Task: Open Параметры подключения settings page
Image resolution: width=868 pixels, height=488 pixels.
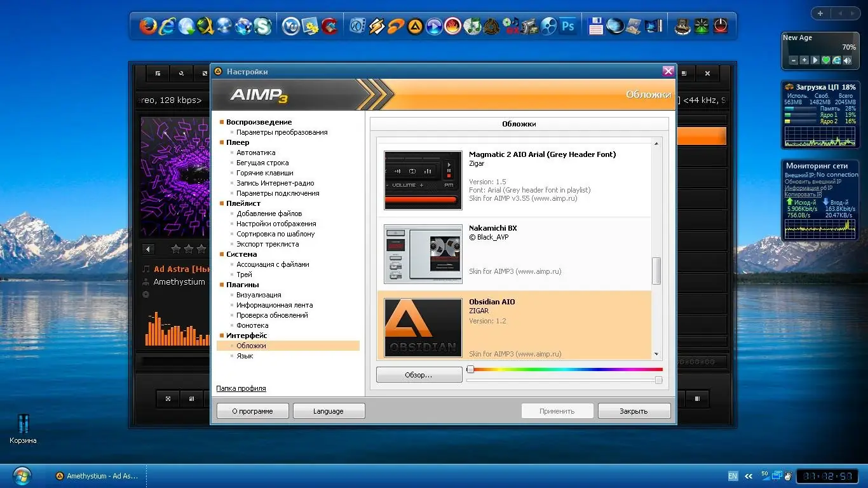Action: click(x=278, y=193)
